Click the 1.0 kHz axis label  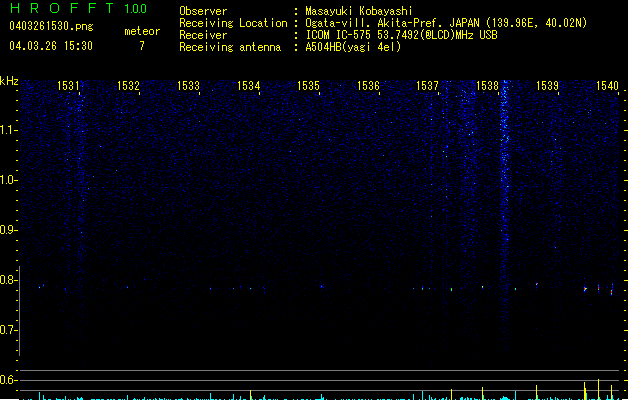(8, 180)
